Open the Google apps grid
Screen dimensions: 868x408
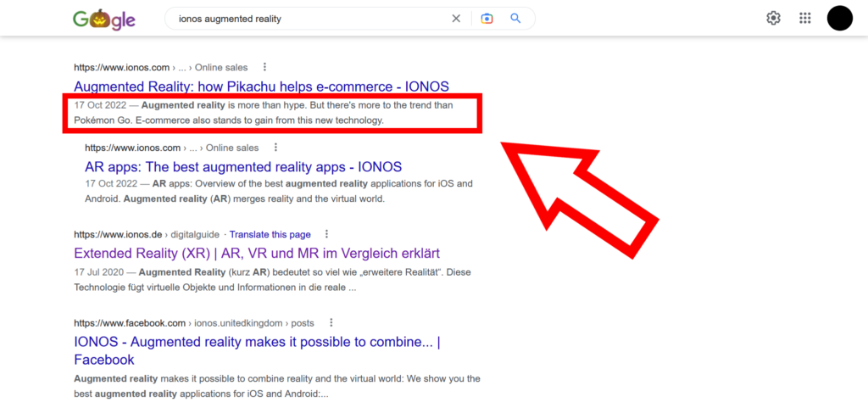coord(805,19)
